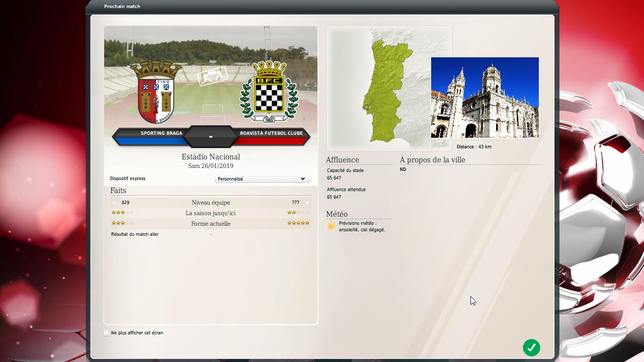
Task: Confirm with the green checkmark button
Action: (x=531, y=347)
